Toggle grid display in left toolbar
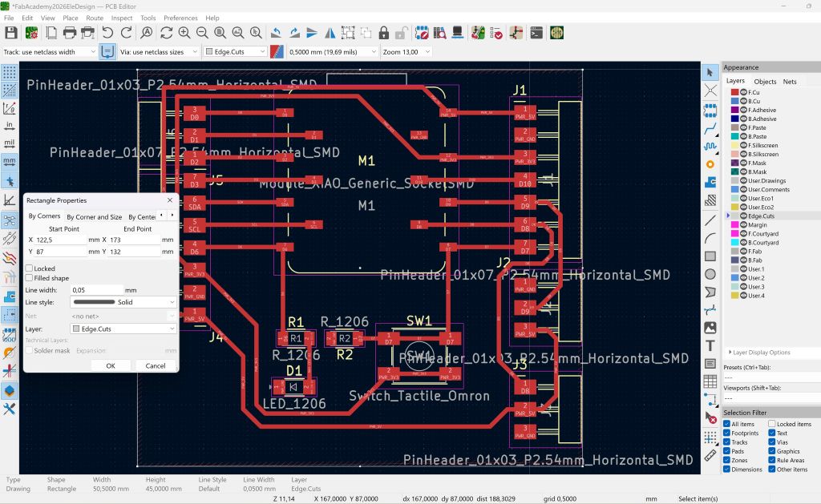Screen dimensions: 821x504 10,72
